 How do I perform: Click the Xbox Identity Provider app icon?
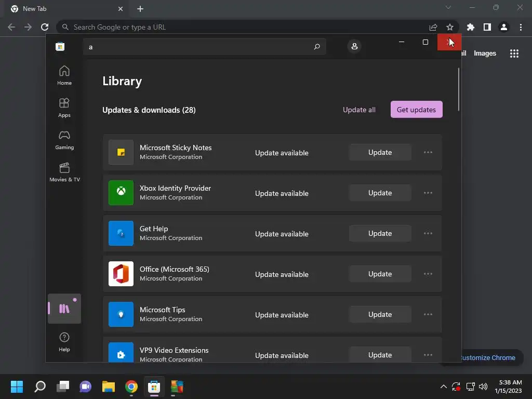click(x=121, y=193)
